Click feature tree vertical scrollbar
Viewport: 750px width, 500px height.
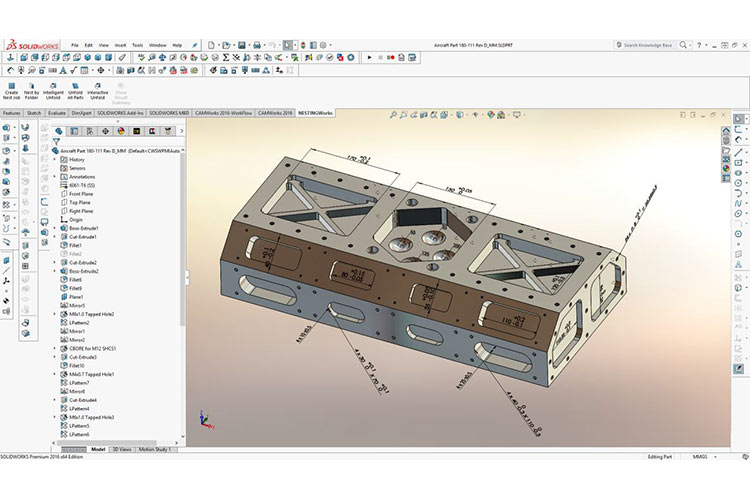tap(182, 239)
